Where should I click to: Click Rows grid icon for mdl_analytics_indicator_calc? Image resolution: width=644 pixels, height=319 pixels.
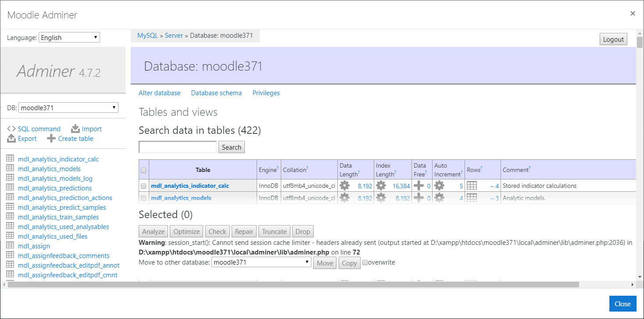472,186
